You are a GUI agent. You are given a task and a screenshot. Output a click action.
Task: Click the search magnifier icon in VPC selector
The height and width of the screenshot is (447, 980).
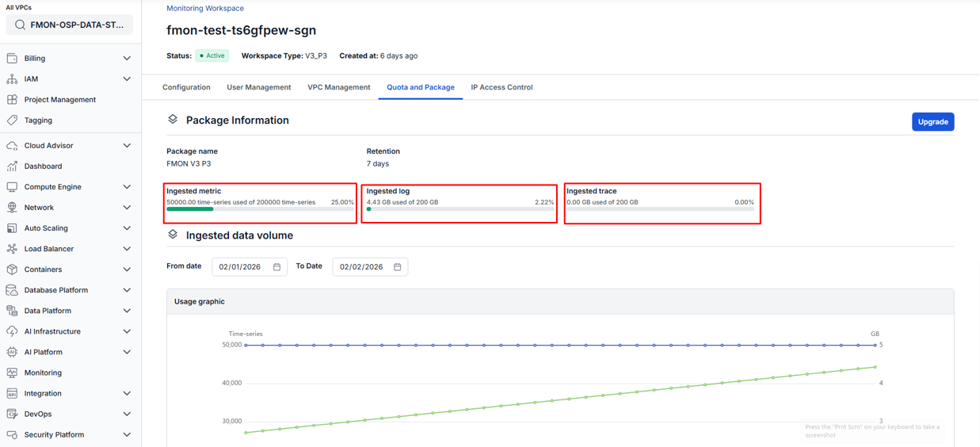[21, 25]
